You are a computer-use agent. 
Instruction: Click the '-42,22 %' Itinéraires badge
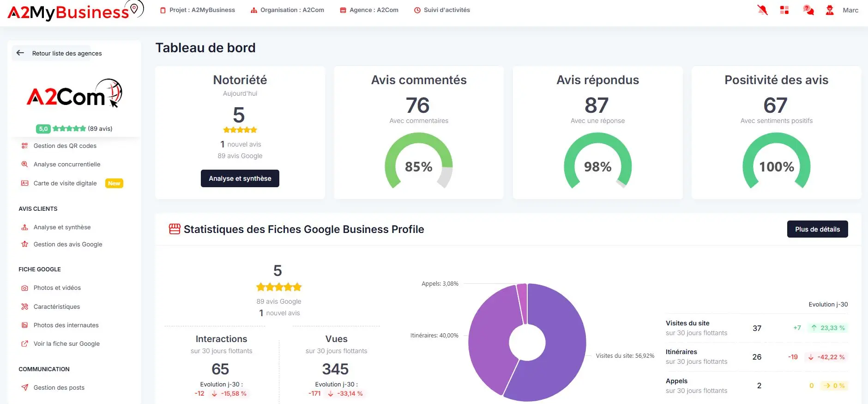click(x=826, y=357)
